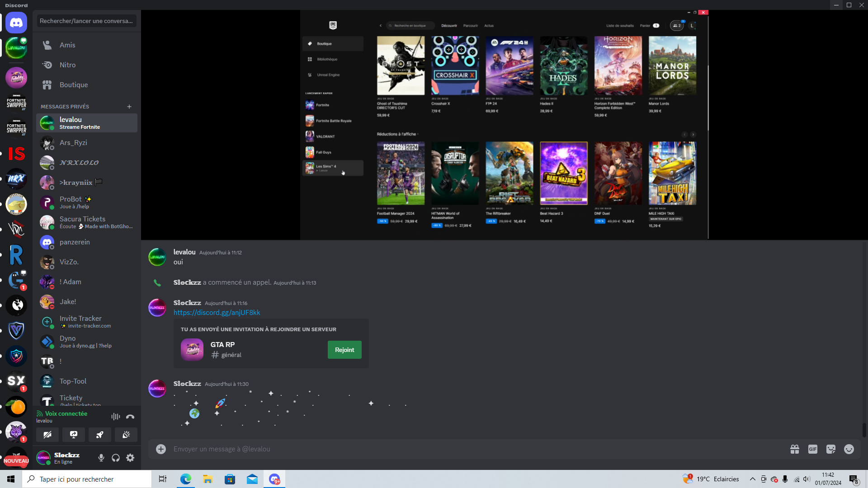The image size is (868, 488).
Task: Open Amis tab in sidebar
Action: pyautogui.click(x=87, y=45)
